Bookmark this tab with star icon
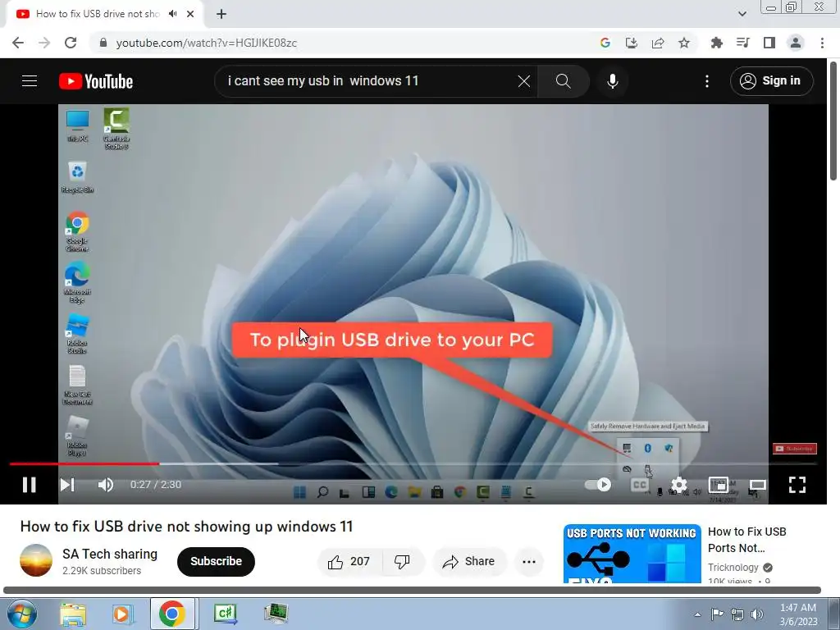 (x=684, y=43)
